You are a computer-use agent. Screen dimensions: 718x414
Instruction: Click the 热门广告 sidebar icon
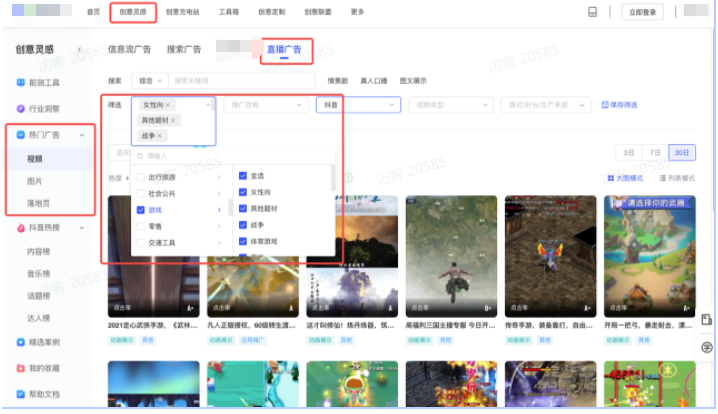(x=21, y=135)
